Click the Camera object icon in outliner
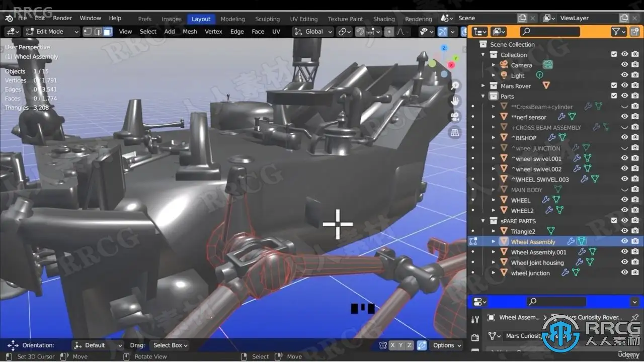Viewport: 644px width, 362px height. (504, 65)
